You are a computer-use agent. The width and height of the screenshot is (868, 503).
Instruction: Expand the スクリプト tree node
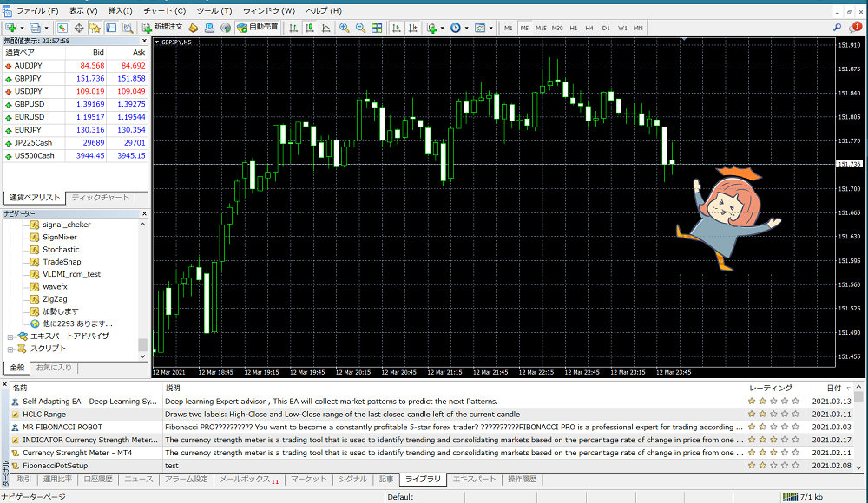click(x=10, y=349)
